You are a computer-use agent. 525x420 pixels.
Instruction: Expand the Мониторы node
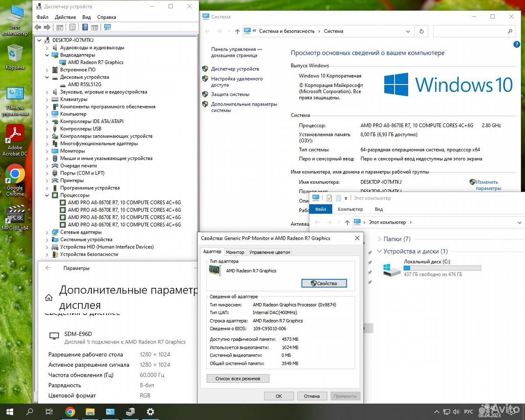tap(47, 151)
